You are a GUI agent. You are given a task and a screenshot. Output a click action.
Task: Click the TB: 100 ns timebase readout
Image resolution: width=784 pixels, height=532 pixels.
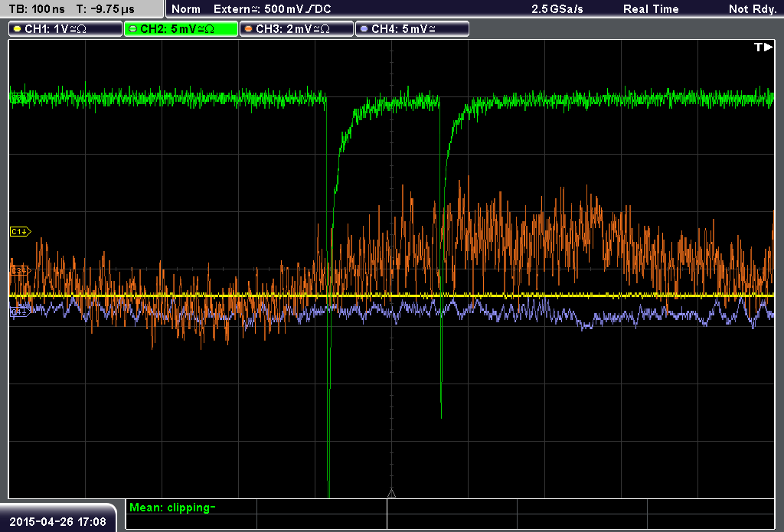pyautogui.click(x=37, y=9)
